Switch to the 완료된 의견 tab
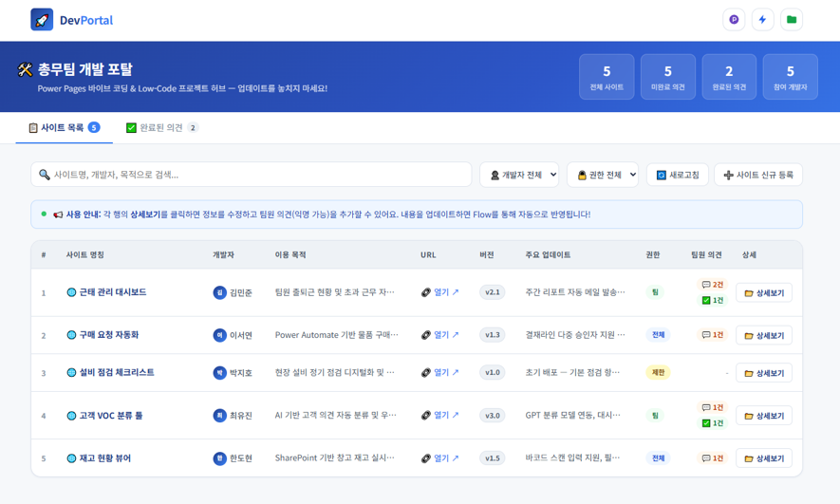 click(161, 127)
